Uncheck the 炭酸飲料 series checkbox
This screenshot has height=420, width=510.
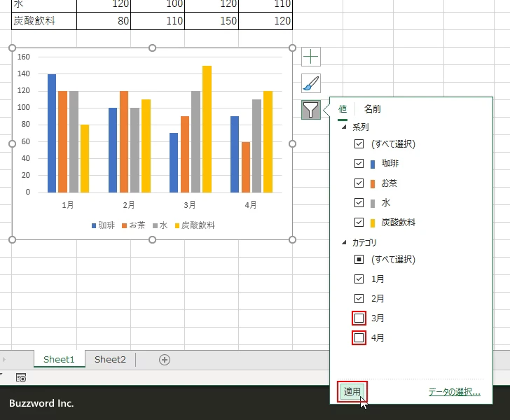[359, 223]
